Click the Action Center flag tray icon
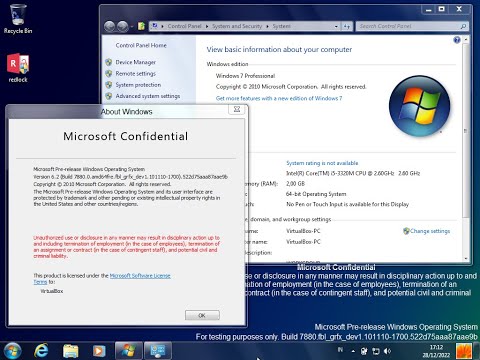 [364, 351]
